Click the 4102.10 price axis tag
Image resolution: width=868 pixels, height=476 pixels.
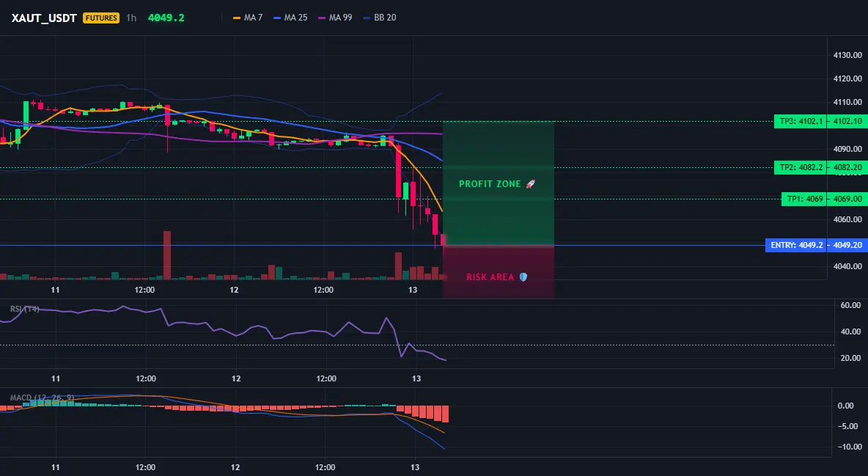(847, 121)
